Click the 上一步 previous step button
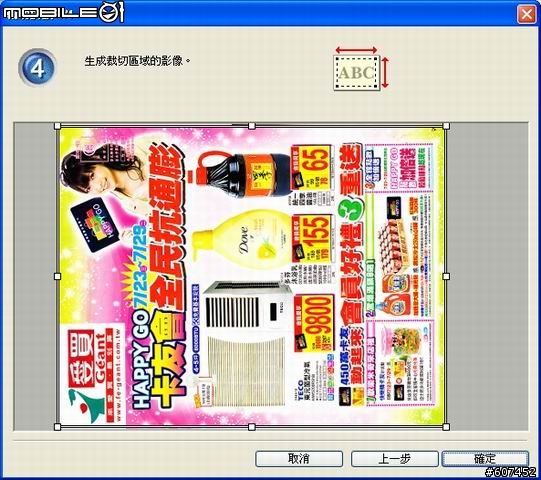 point(395,459)
